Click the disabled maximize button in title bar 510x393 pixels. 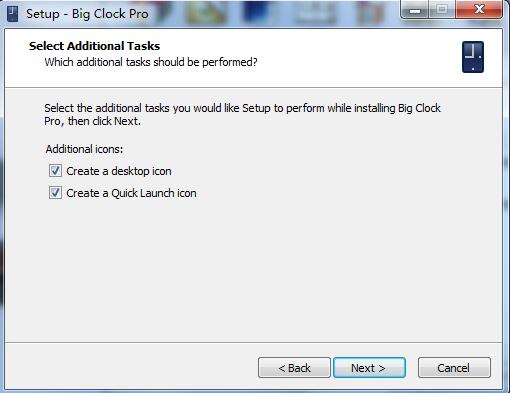(x=442, y=9)
